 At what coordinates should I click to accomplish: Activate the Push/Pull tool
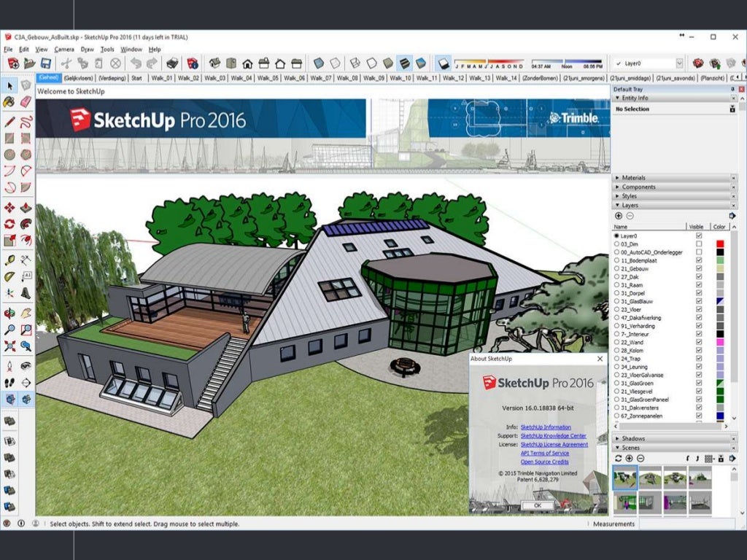pyautogui.click(x=26, y=208)
